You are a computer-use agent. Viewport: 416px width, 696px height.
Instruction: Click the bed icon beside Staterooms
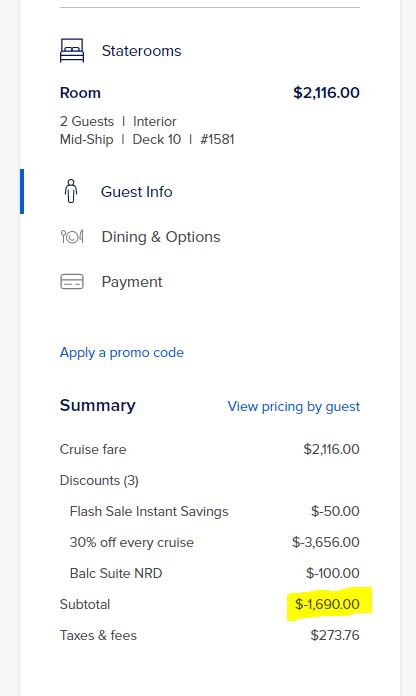pos(72,51)
